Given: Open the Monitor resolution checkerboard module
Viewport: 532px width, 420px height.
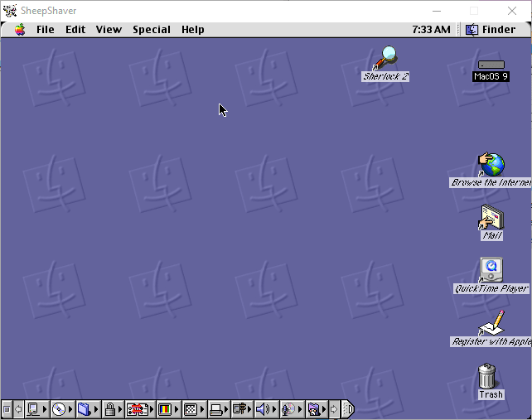Looking at the screenshot, I should 194,409.
